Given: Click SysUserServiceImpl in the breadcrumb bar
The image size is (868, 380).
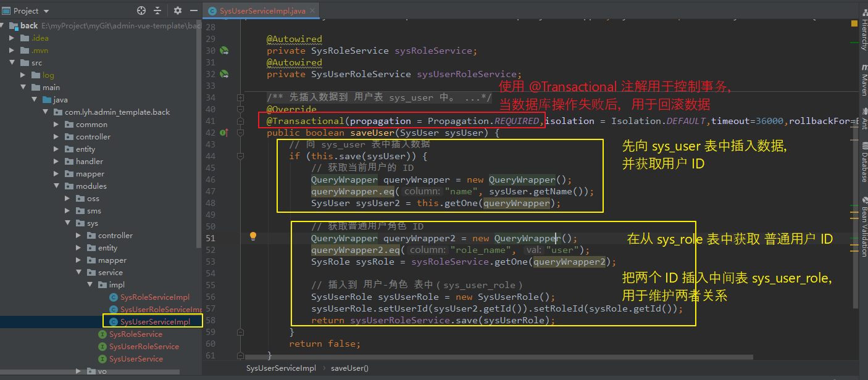Looking at the screenshot, I should pos(281,368).
